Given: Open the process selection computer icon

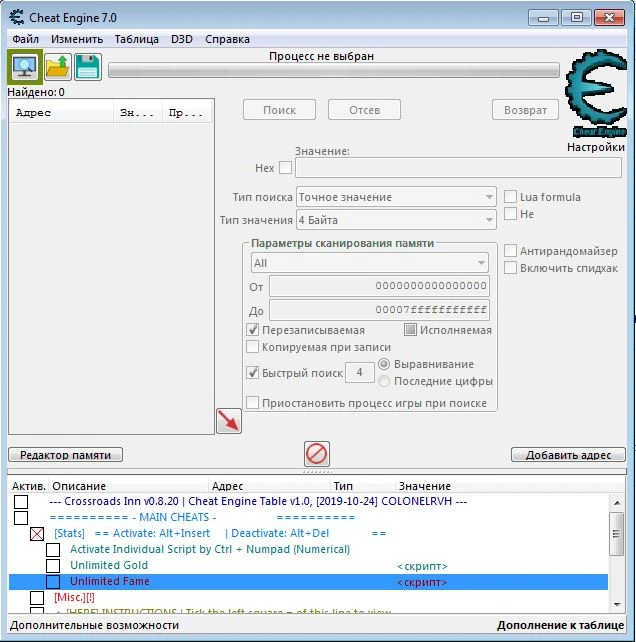Looking at the screenshot, I should 25,67.
